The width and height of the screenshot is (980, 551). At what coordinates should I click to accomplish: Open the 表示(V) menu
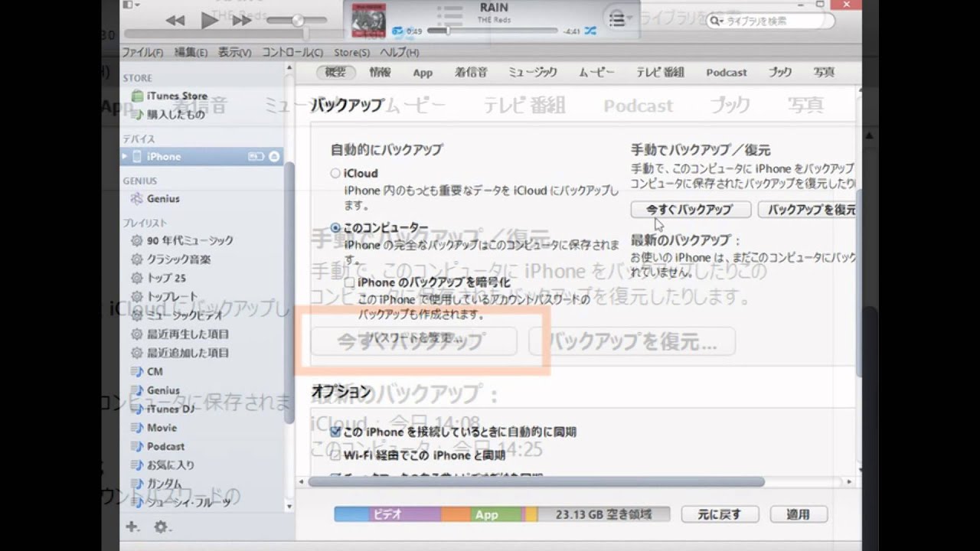[x=234, y=53]
